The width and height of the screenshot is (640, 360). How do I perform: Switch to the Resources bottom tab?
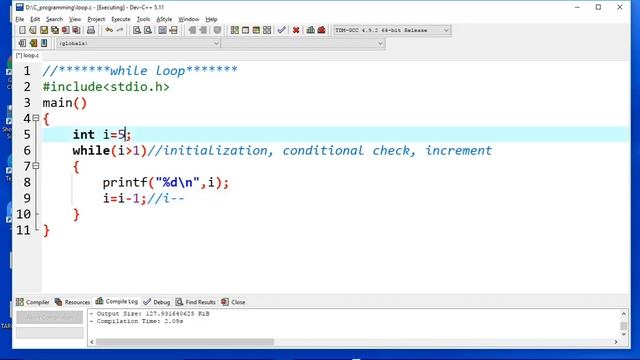pos(72,302)
